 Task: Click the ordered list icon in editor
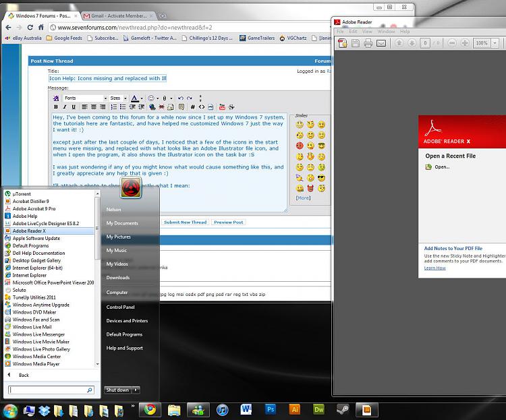pos(114,107)
